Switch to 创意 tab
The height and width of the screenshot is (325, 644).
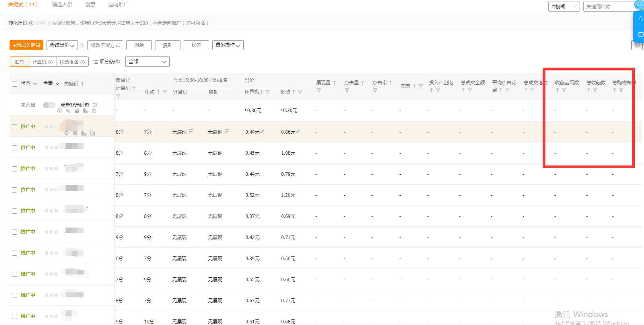pyautogui.click(x=90, y=5)
